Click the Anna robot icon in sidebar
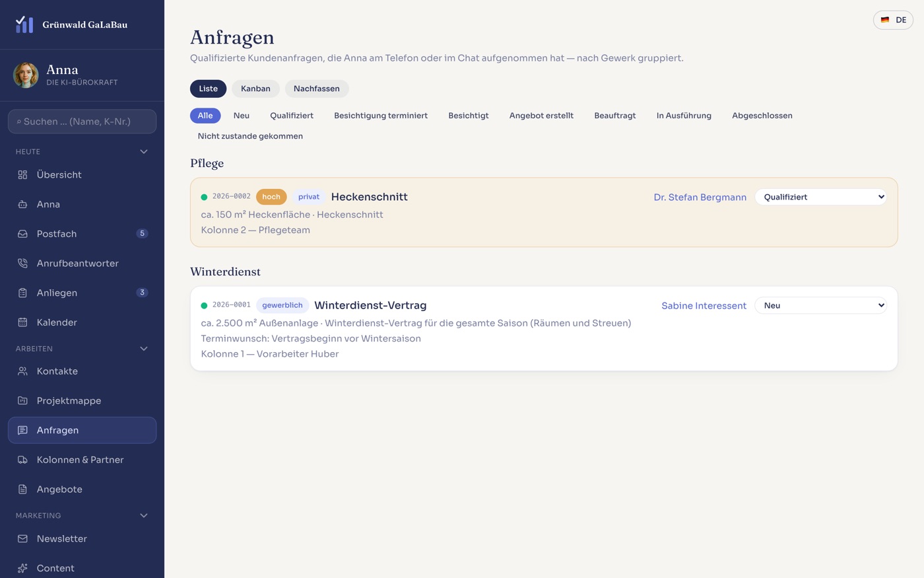 point(22,204)
